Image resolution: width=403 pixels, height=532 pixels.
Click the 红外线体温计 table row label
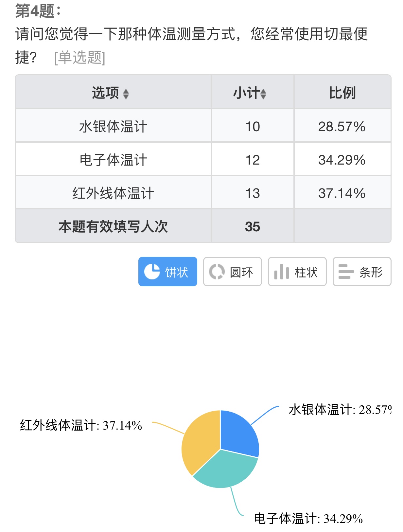point(113,193)
